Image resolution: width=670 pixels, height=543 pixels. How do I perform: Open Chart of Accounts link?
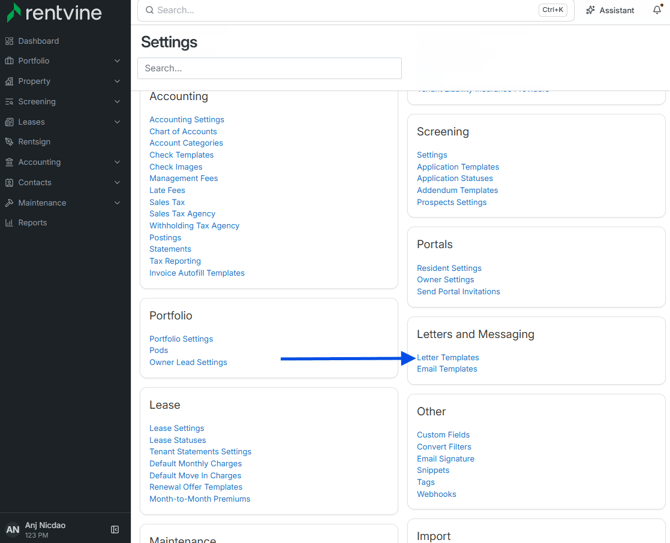[183, 132]
